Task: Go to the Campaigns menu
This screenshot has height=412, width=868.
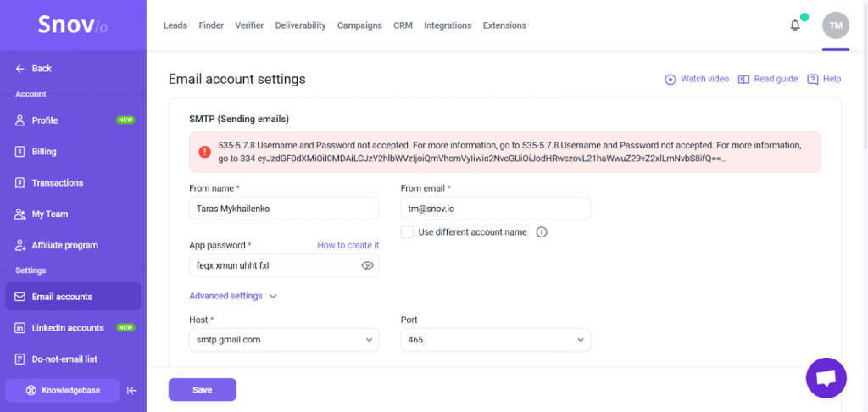Action: click(359, 25)
